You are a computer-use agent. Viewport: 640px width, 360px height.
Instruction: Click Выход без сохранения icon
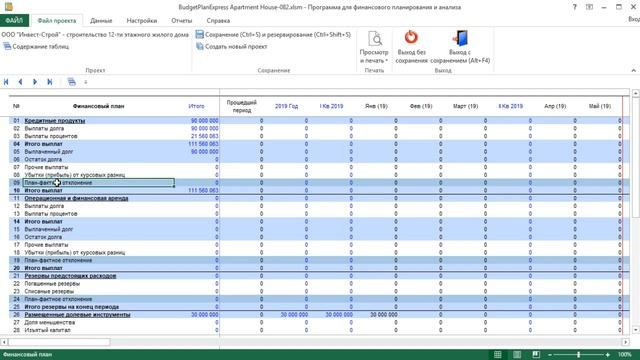coord(411,38)
